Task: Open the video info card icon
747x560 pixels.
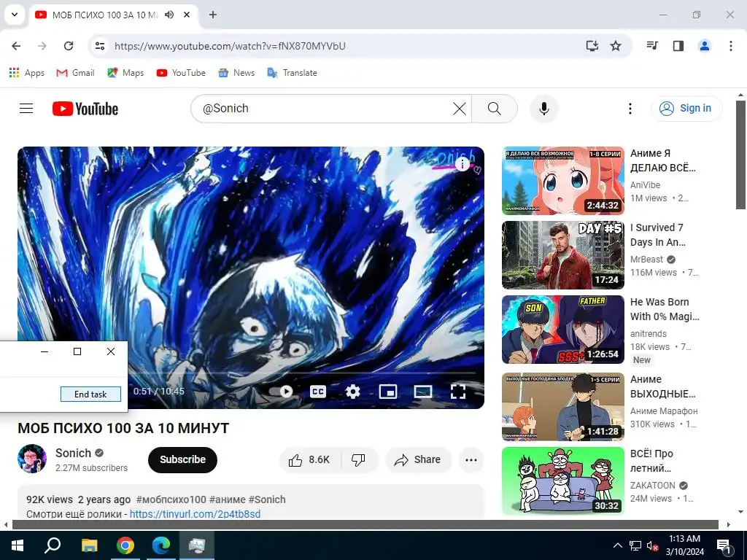Action: 462,163
